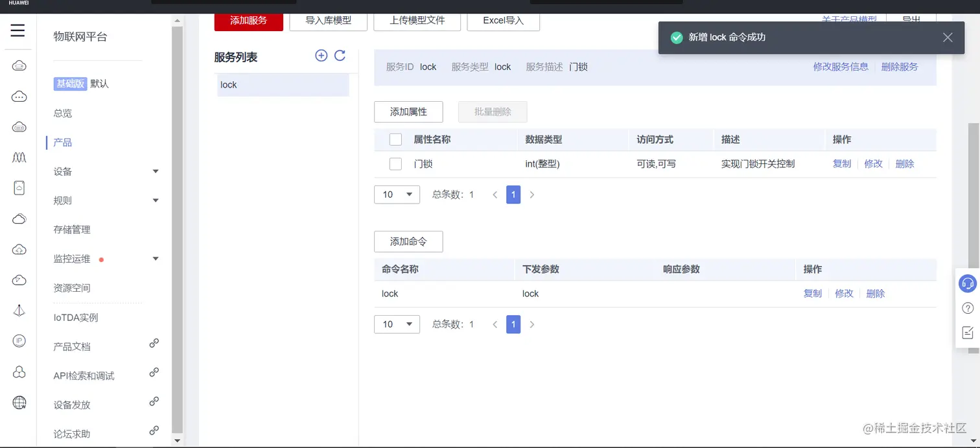
Task: Click the 添加命令 button
Action: pyautogui.click(x=408, y=241)
